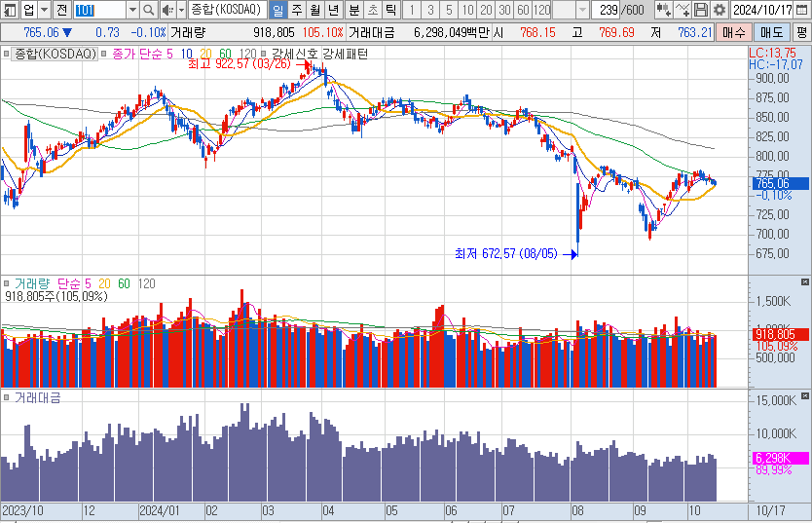This screenshot has height=523, width=812.
Task: Choose interval 10 button
Action: [x=467, y=10]
